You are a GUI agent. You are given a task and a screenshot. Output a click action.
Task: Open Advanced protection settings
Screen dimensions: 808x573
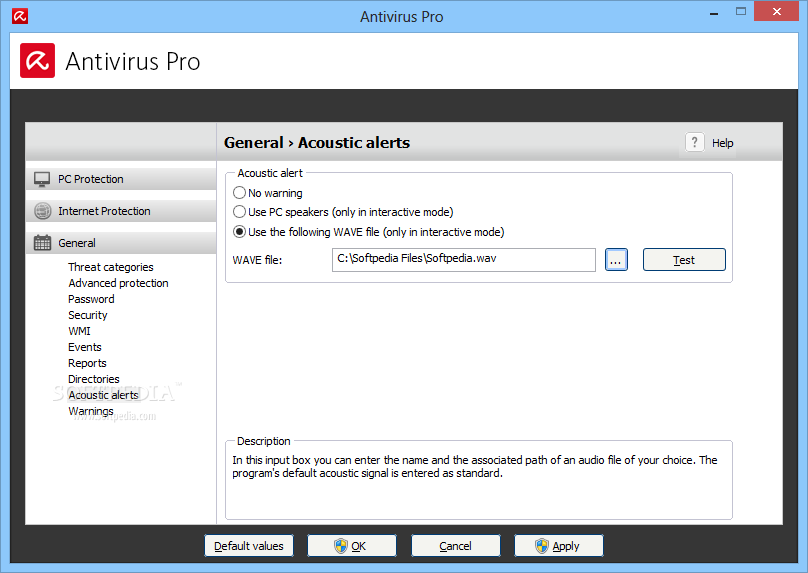coord(118,283)
